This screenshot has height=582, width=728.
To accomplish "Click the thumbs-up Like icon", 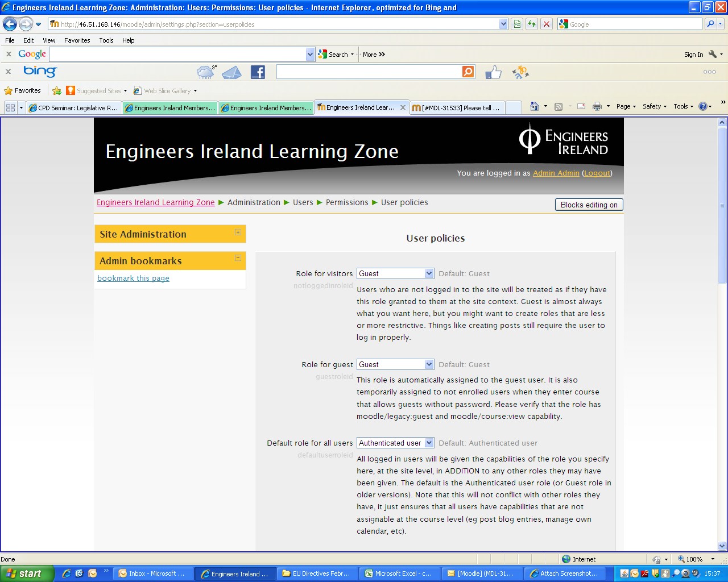I will [493, 72].
